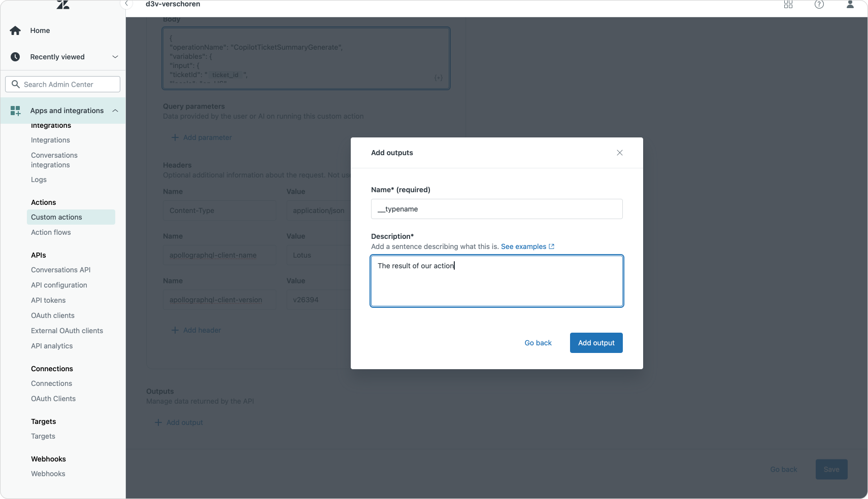Click the Home icon in sidebar
This screenshot has width=868, height=499.
[15, 30]
